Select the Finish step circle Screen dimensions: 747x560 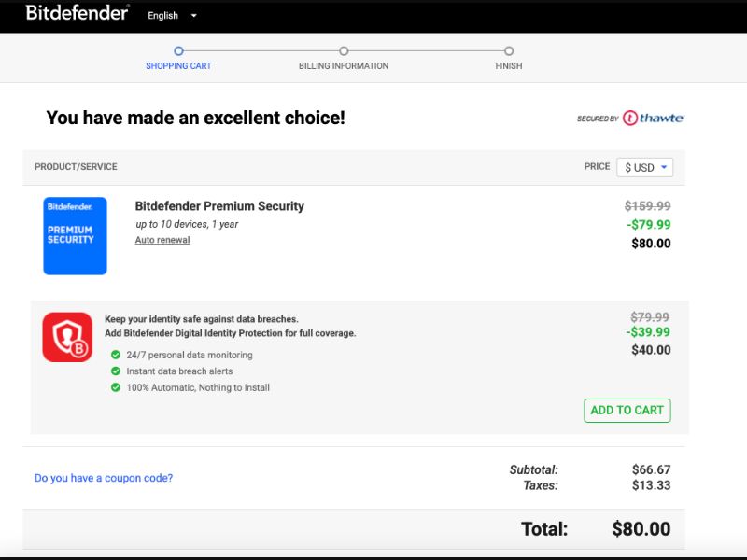509,51
